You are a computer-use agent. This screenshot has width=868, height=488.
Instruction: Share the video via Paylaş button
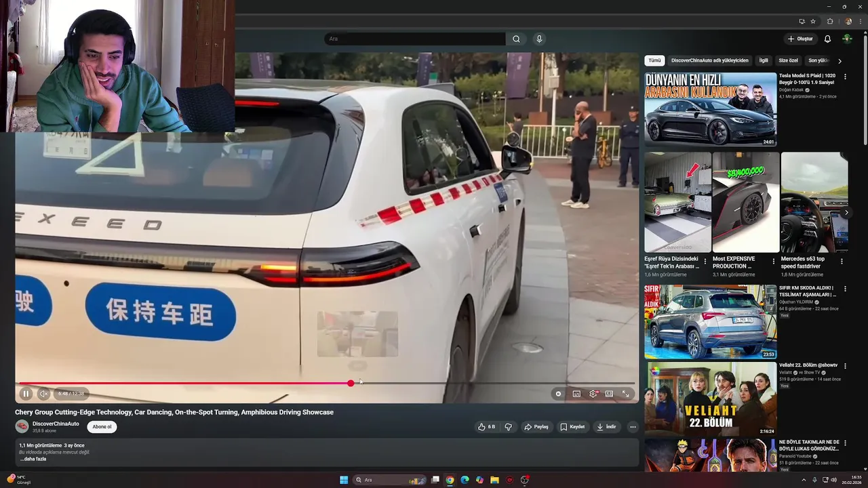coord(536,427)
